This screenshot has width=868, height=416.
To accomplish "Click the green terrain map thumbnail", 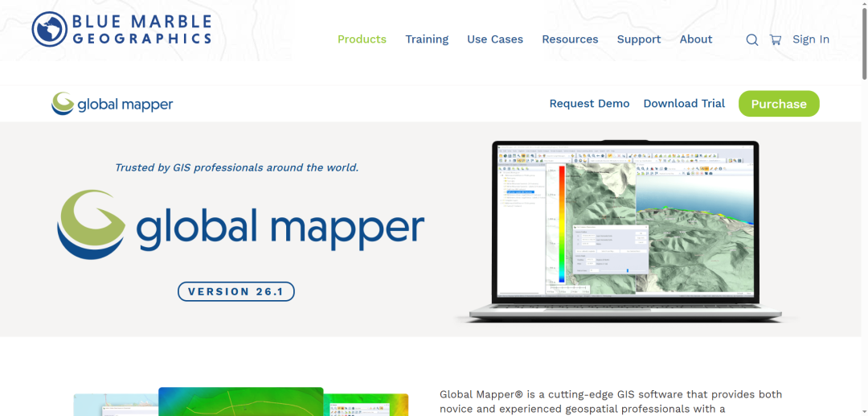I will point(241,402).
